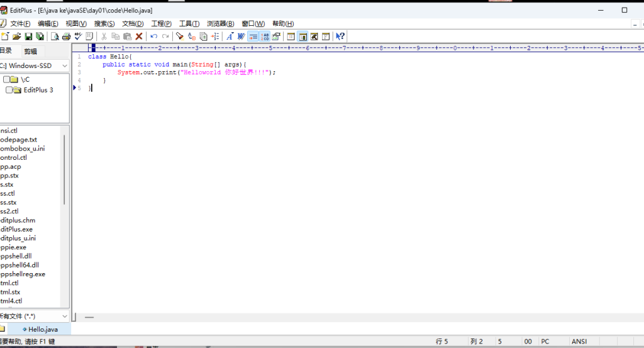This screenshot has height=348, width=644.
Task: Click the red Delete X icon
Action: coord(139,36)
